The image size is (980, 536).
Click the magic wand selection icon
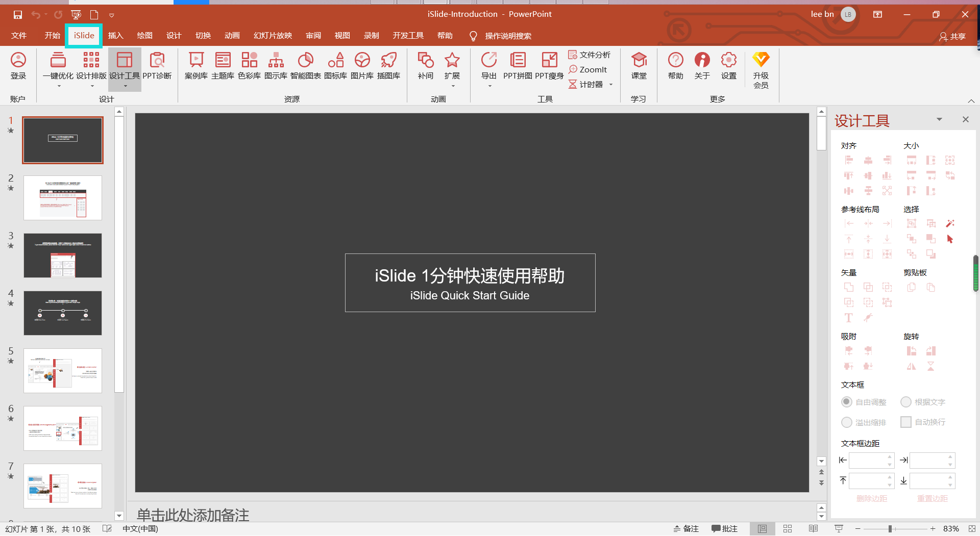(950, 223)
